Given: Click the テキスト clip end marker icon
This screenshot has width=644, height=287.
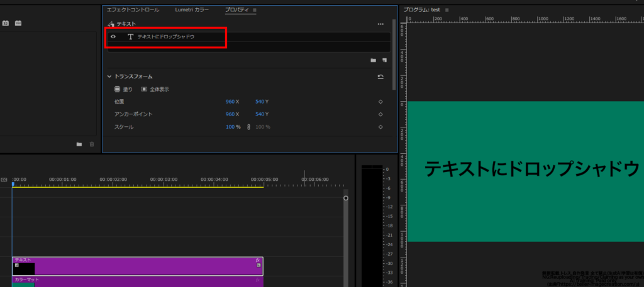Looking at the screenshot, I should 258,265.
